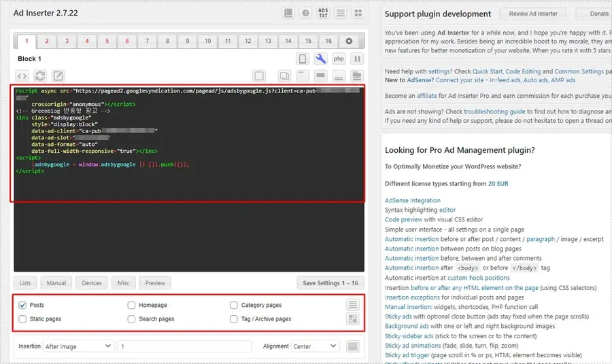Open the documentation book icon
Screen dimensions: 612x364
click(288, 13)
